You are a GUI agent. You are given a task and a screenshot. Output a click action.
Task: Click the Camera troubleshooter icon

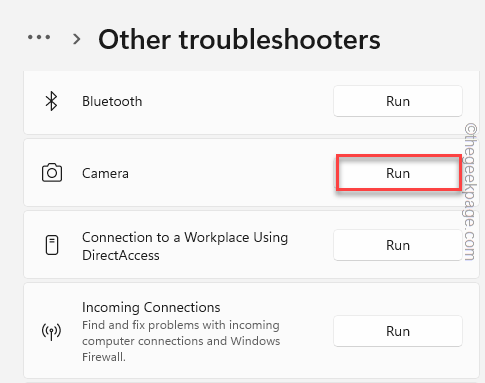coord(52,173)
